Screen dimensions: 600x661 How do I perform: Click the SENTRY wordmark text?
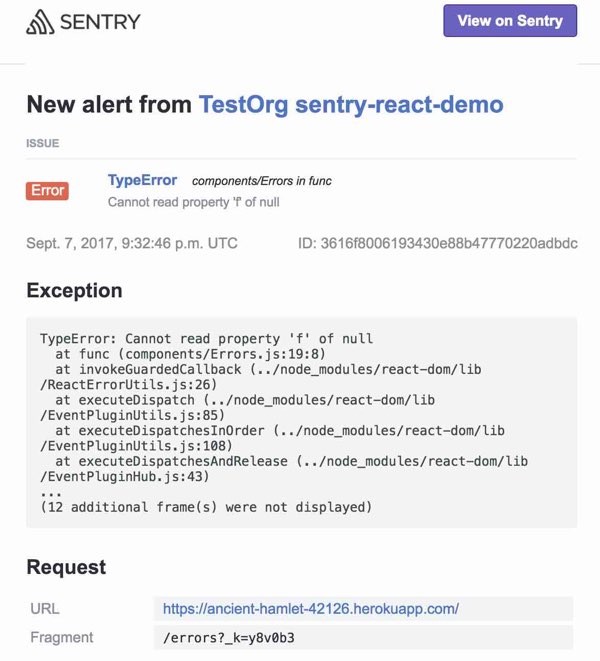click(100, 22)
